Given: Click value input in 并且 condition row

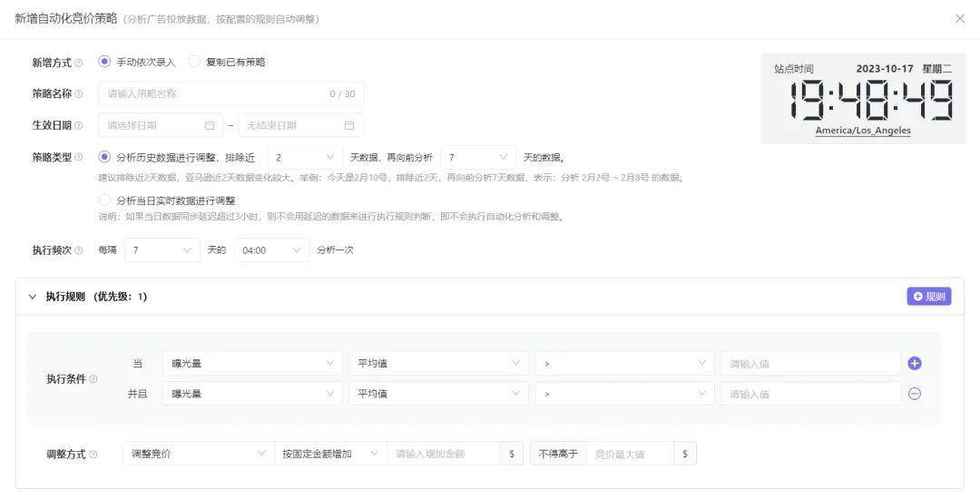Looking at the screenshot, I should [810, 394].
